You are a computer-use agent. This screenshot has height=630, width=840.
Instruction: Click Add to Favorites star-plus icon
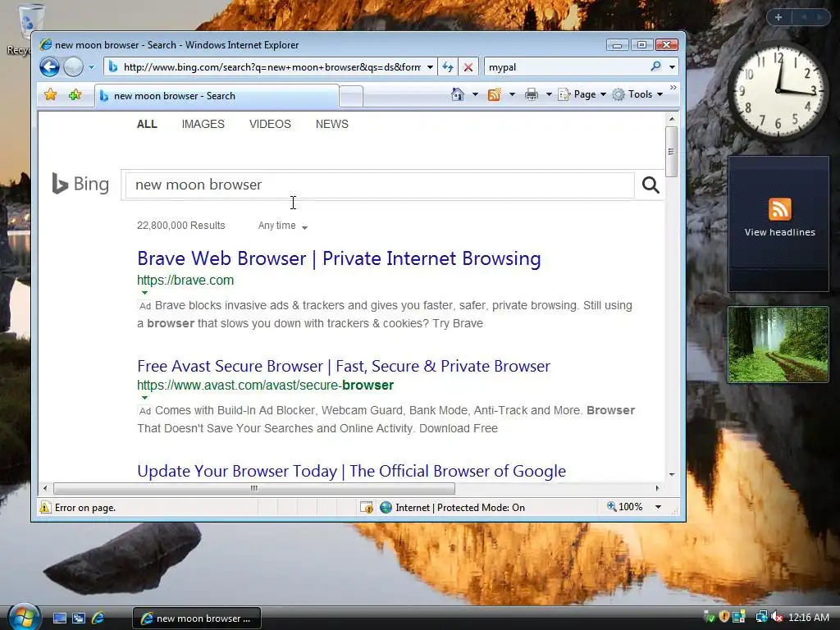click(75, 95)
